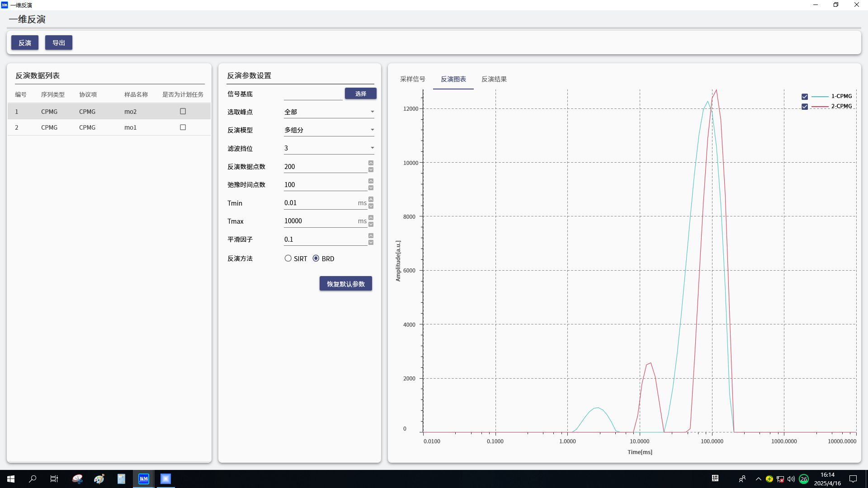Image resolution: width=868 pixels, height=488 pixels.
Task: Increase Tmin value with up arrow
Action: (x=371, y=199)
